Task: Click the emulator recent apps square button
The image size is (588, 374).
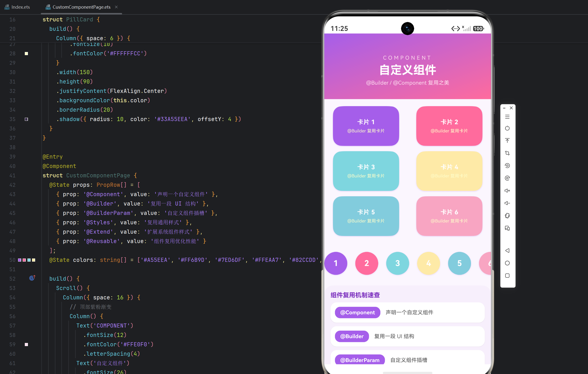Action: [507, 275]
